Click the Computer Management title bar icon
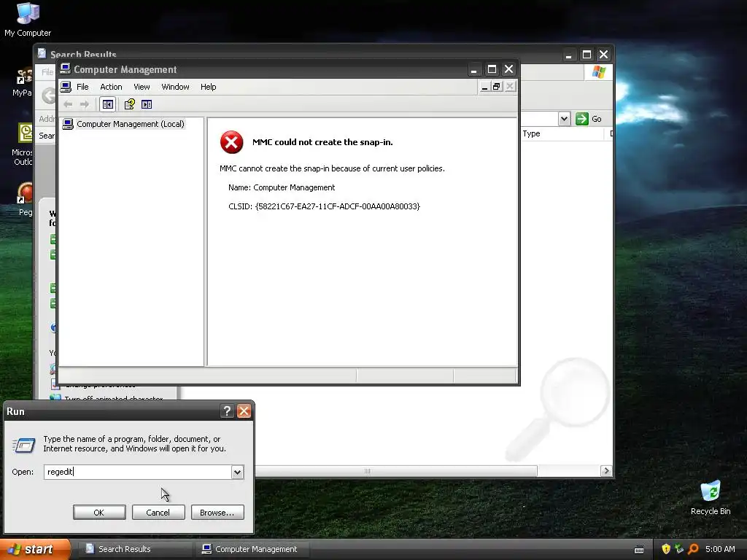The width and height of the screenshot is (747, 560). [x=65, y=69]
